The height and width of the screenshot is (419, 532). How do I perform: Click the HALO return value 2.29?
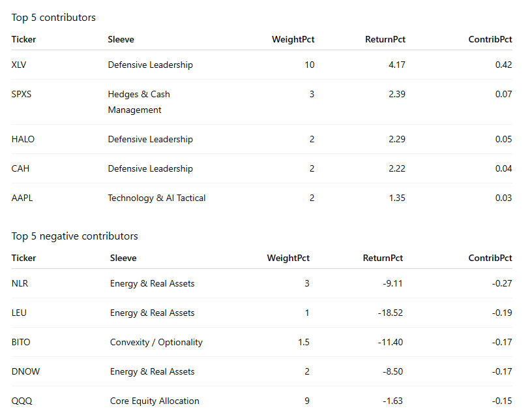pos(397,139)
